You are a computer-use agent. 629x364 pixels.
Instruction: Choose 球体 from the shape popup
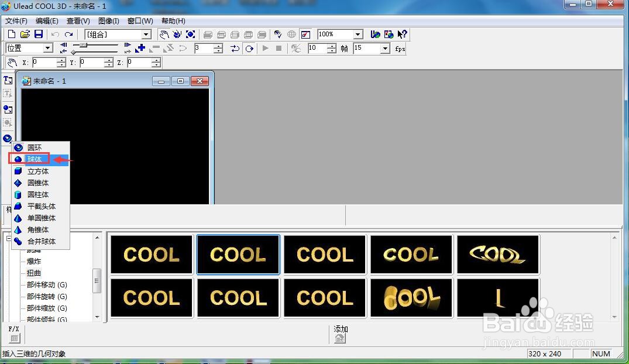tap(40, 159)
